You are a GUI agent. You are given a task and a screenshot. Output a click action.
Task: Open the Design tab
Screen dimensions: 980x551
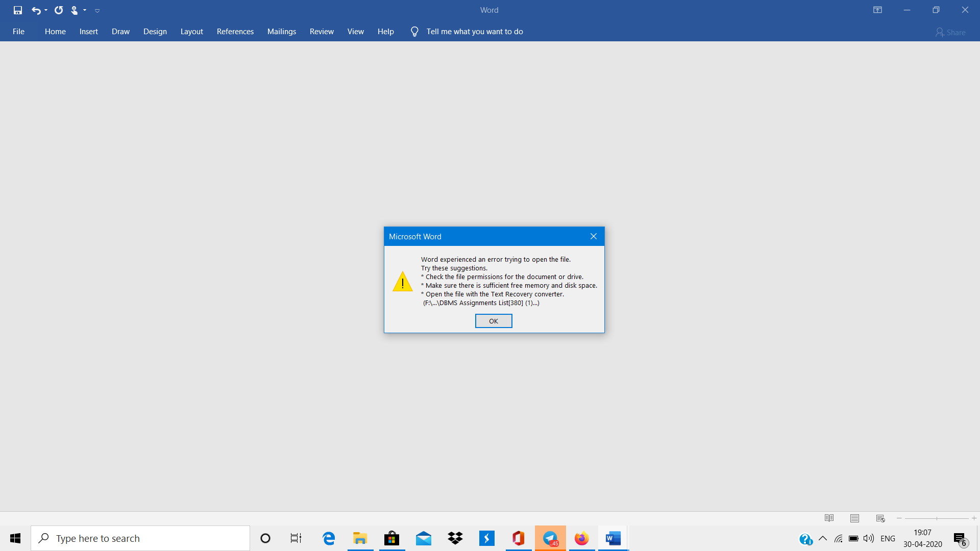[x=155, y=32]
